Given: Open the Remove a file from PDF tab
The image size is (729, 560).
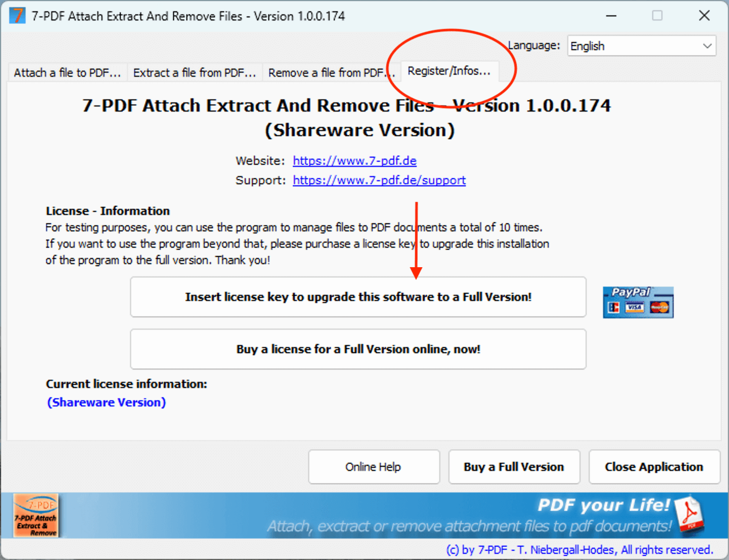Looking at the screenshot, I should pyautogui.click(x=331, y=73).
